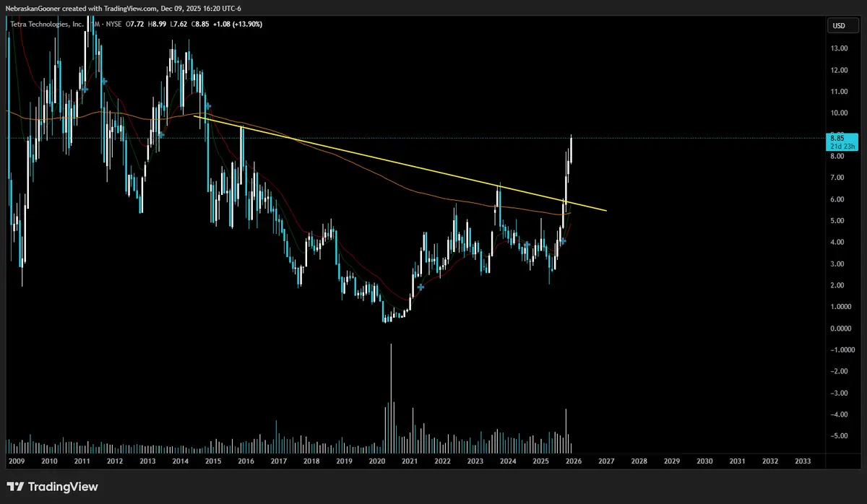Click the 2023 time axis label

pos(475,461)
